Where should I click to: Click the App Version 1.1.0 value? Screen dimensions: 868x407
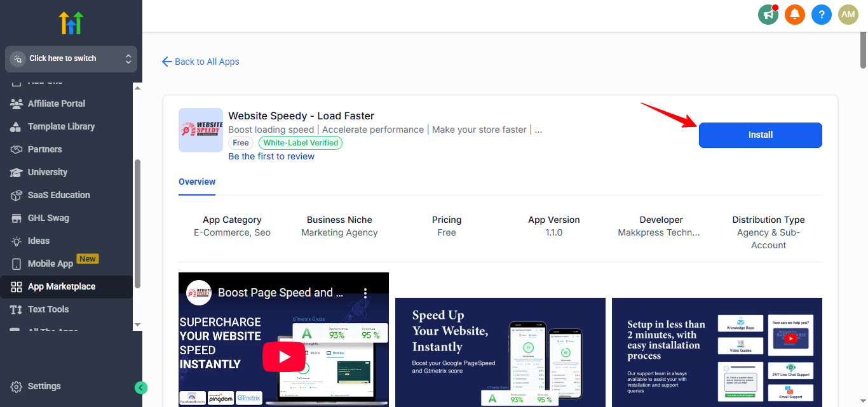coord(554,232)
